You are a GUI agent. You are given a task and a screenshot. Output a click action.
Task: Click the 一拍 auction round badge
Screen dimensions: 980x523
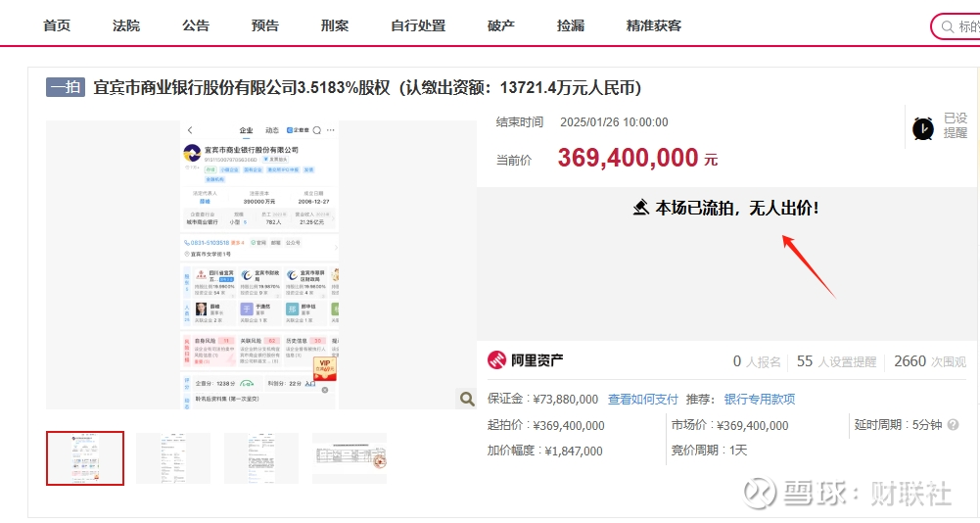tap(66, 87)
